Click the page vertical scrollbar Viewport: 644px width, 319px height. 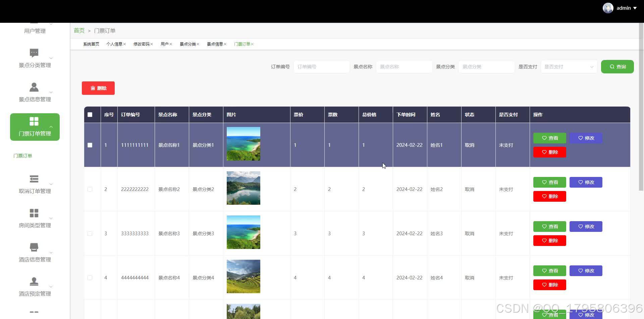coord(641,107)
